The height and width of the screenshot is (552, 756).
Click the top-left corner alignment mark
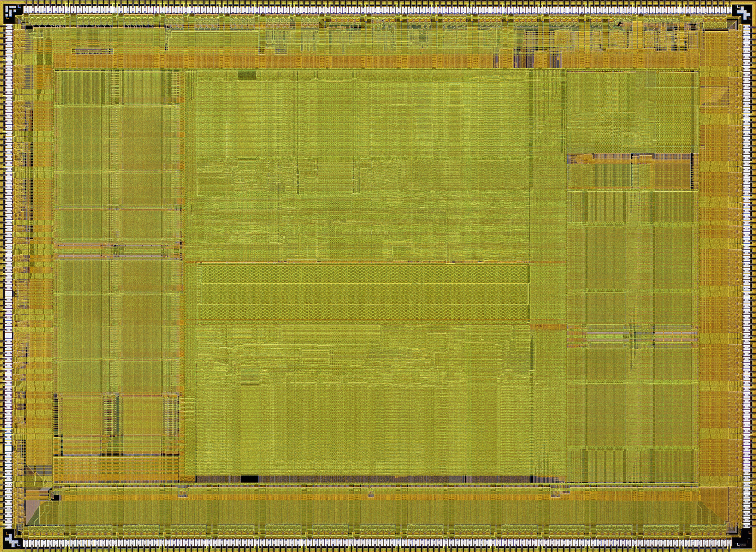(x=13, y=13)
